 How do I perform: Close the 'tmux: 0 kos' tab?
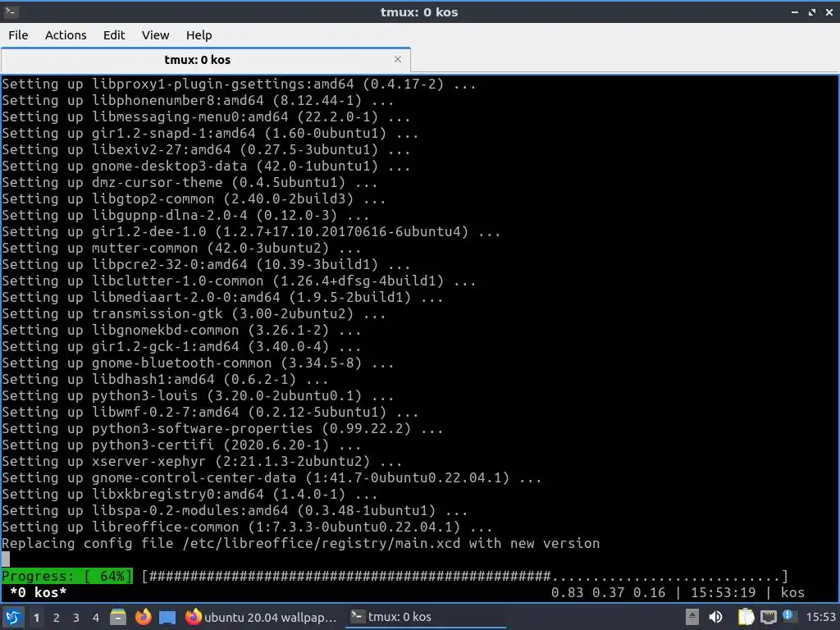point(398,59)
